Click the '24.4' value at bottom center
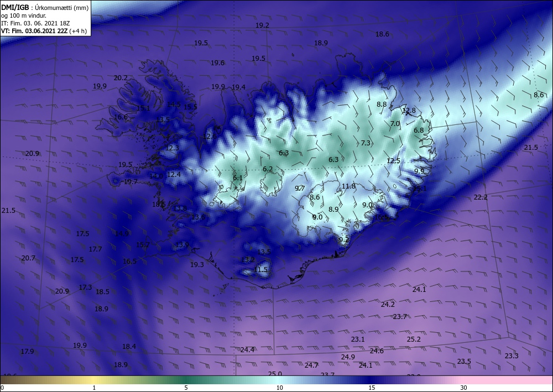The height and width of the screenshot is (392, 553). 247,350
